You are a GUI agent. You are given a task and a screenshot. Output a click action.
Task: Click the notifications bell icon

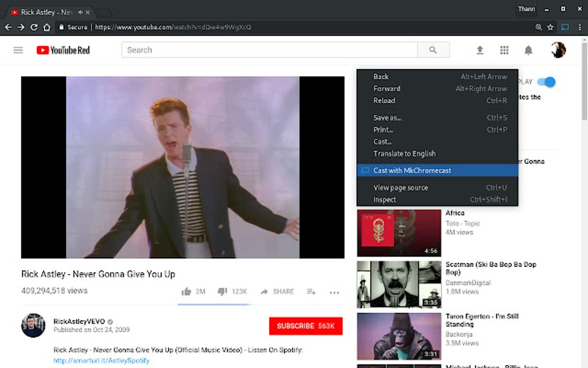pos(528,50)
